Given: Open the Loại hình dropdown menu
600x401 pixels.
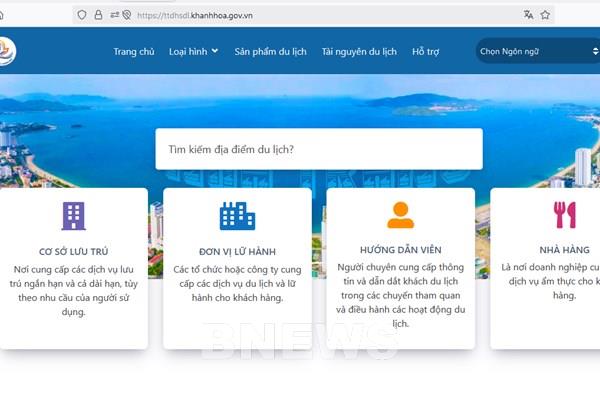Looking at the screenshot, I should (x=194, y=52).
